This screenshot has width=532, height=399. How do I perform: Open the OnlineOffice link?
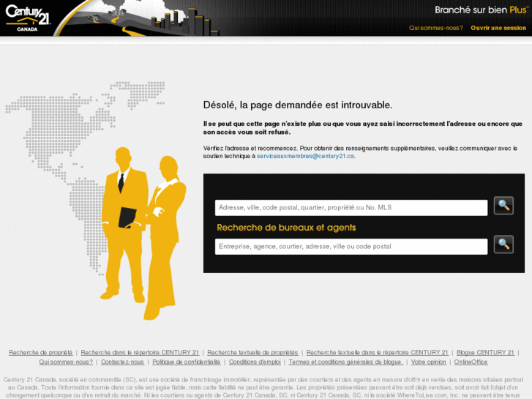[x=471, y=362]
